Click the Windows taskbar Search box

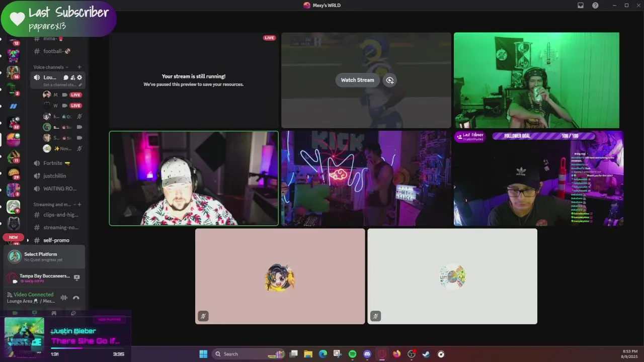click(x=248, y=354)
